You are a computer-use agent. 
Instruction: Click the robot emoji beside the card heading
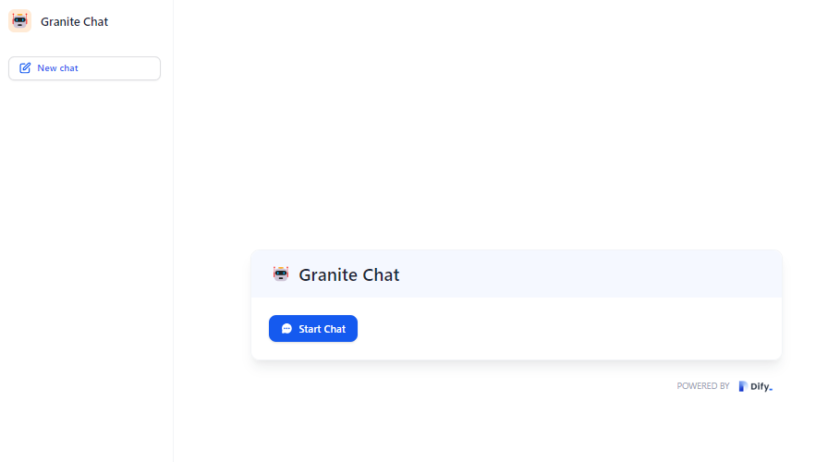pyautogui.click(x=281, y=274)
